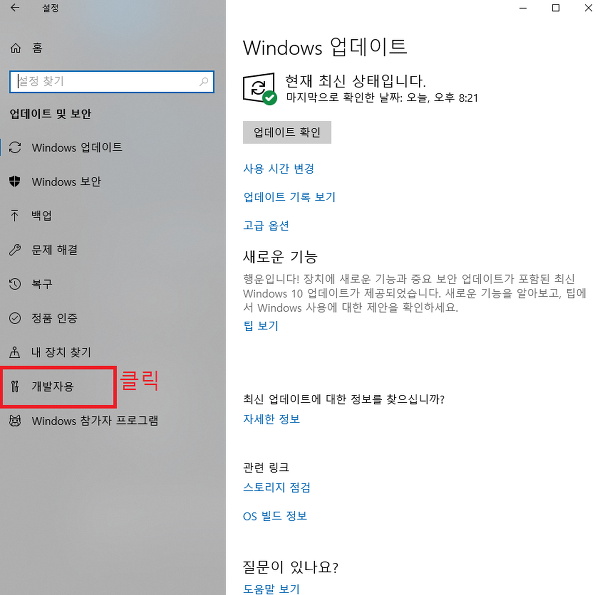Click the 새로운 기능 heading
Image resolution: width=600 pixels, height=595 pixels.
[x=280, y=257]
